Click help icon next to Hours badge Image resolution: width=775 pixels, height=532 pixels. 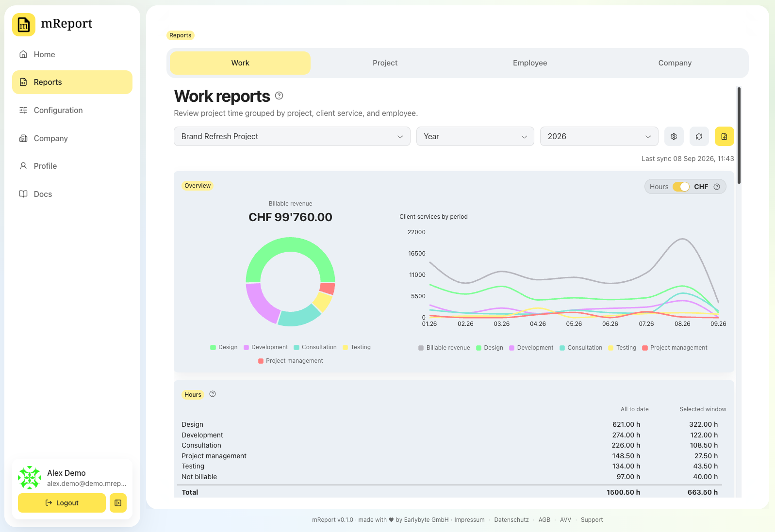click(213, 394)
